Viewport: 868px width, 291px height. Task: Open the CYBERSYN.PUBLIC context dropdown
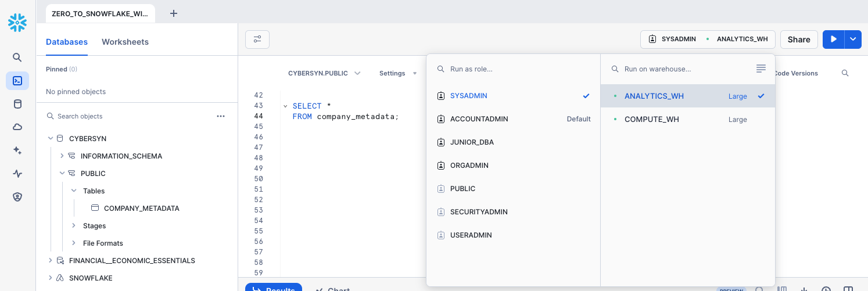tap(324, 73)
